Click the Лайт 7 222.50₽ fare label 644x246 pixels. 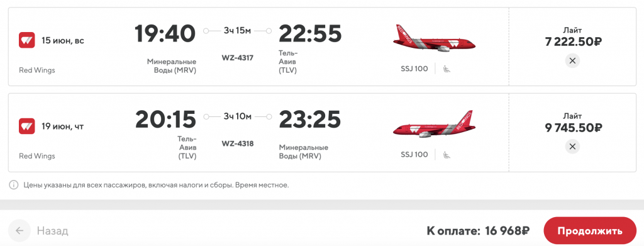pyautogui.click(x=574, y=37)
